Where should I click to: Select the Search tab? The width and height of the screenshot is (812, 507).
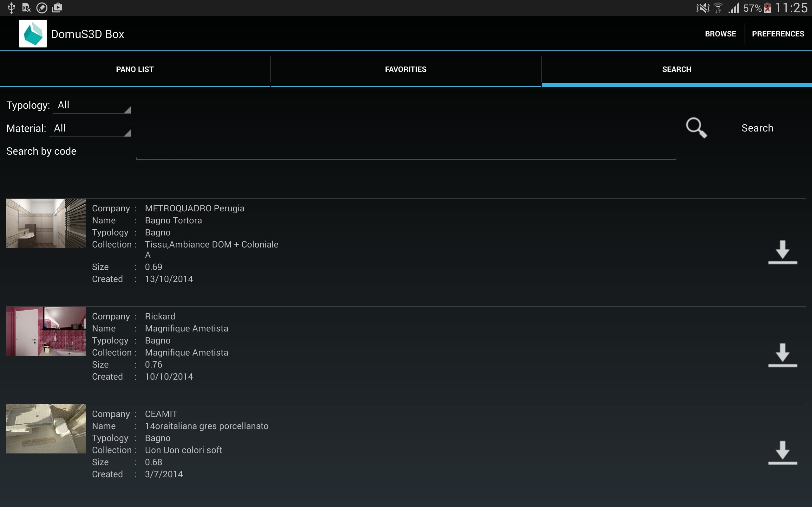click(677, 69)
